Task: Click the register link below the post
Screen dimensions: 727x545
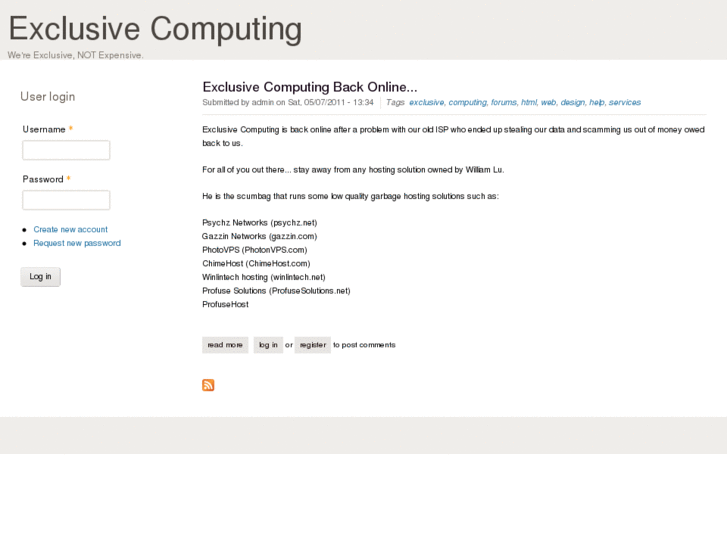Action: (x=313, y=345)
